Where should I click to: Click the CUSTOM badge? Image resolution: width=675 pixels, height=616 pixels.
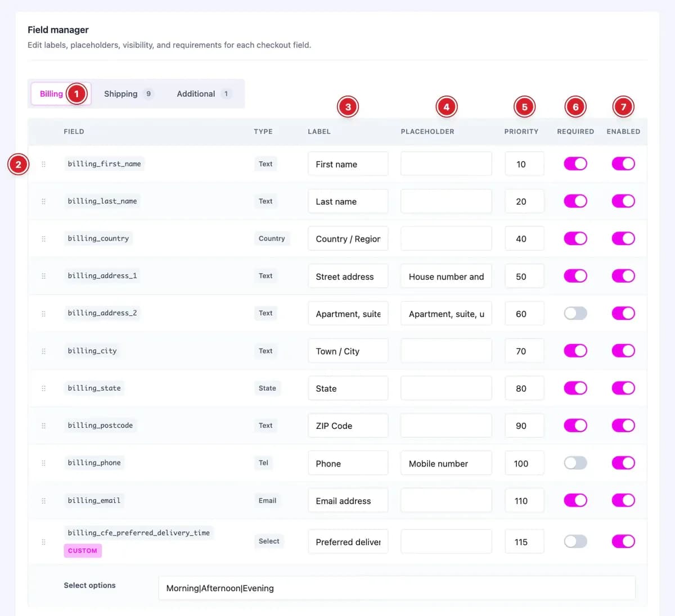[83, 551]
